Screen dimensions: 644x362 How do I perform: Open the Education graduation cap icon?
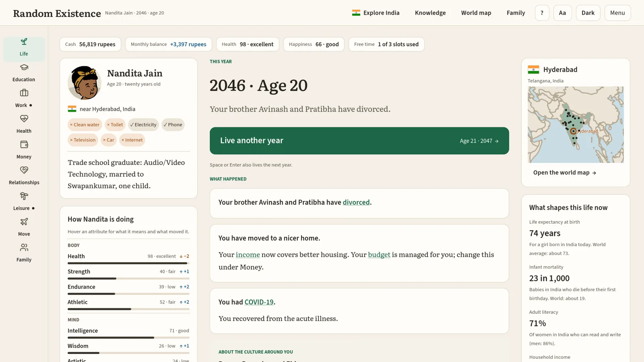click(x=24, y=68)
